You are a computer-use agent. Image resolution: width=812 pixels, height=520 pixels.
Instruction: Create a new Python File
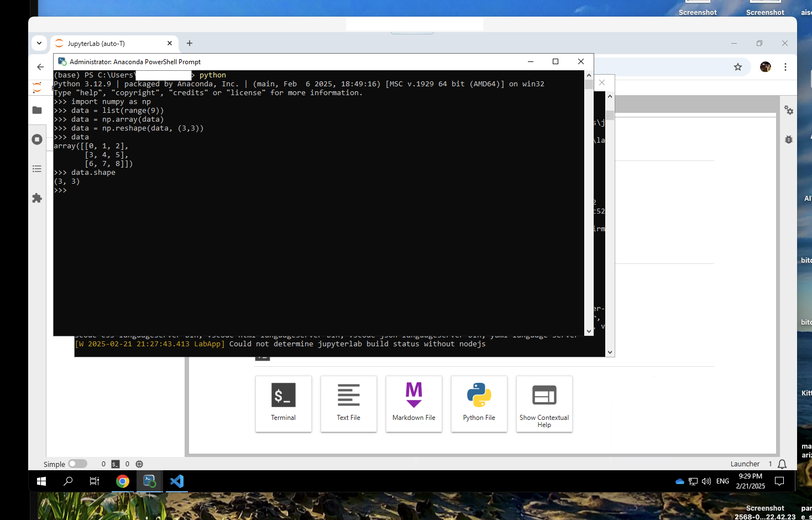[x=479, y=403]
